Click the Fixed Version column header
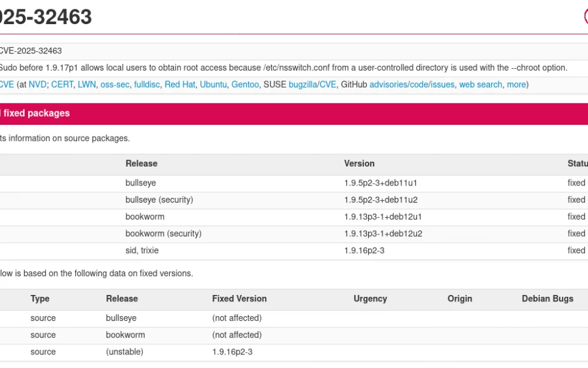This screenshot has width=588, height=368. click(x=239, y=299)
